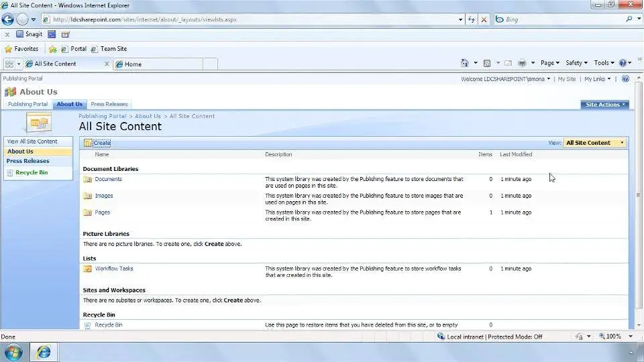This screenshot has height=362, width=644.
Task: Click the About Us breadcrumb link
Action: point(148,116)
